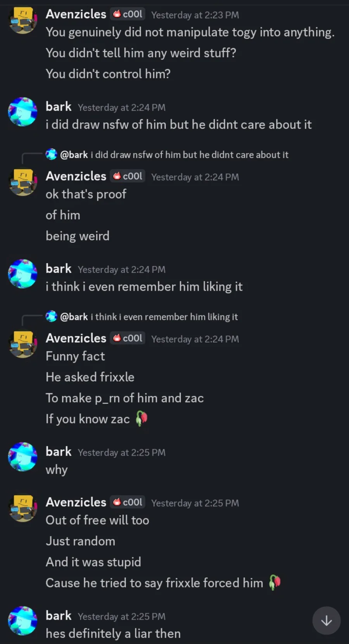Tap the c00l badge on the first Avenzicles message
This screenshot has width=349, height=644.
coord(128,14)
